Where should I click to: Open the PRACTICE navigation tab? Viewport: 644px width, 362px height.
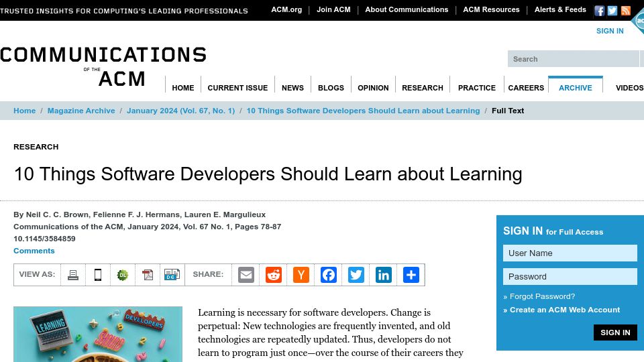[477, 88]
